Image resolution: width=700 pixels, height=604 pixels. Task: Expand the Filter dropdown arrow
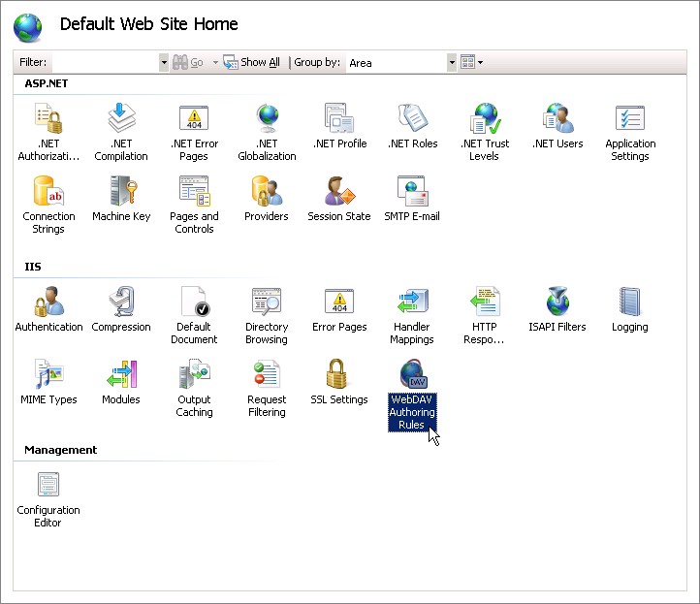click(x=164, y=62)
